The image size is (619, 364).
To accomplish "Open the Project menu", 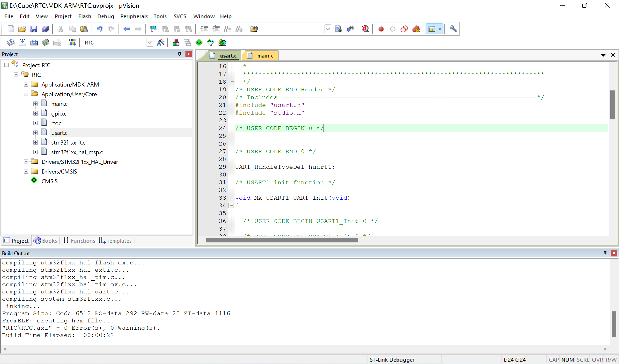I will pyautogui.click(x=63, y=16).
